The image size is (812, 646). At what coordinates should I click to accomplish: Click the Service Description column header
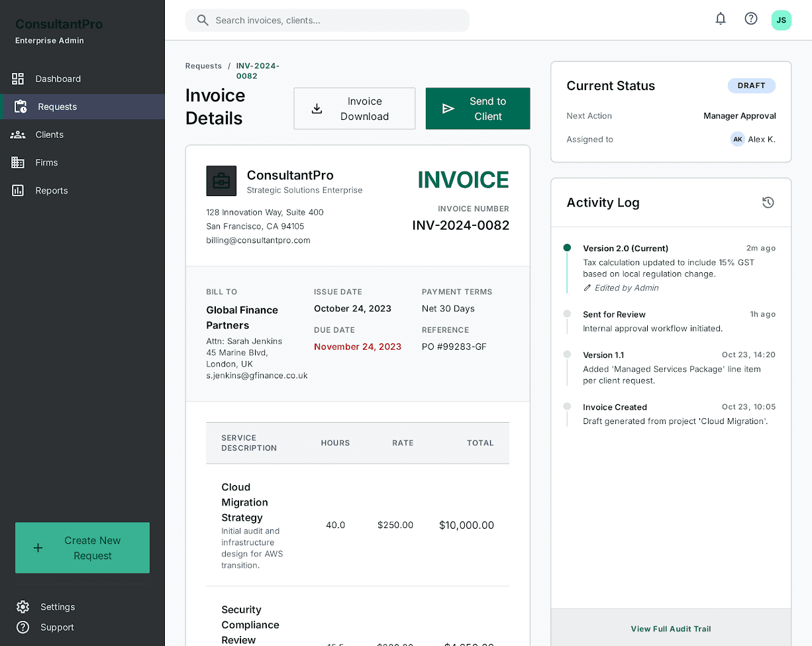249,443
